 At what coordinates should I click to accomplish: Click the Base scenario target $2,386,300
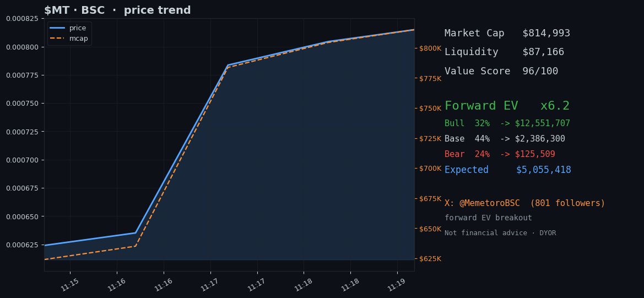click(540, 139)
